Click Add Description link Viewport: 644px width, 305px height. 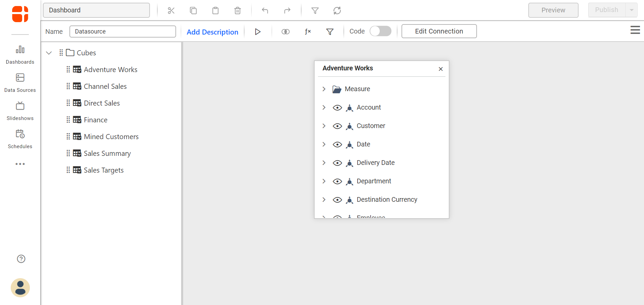click(x=212, y=32)
